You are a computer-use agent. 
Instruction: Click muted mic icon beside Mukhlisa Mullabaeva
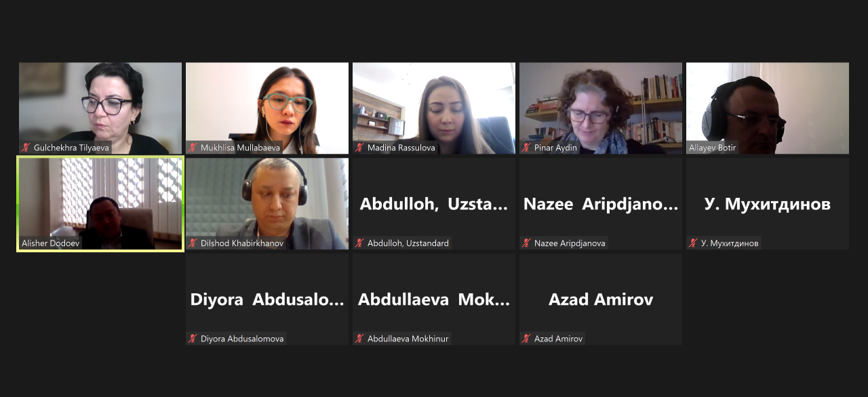coord(193,148)
